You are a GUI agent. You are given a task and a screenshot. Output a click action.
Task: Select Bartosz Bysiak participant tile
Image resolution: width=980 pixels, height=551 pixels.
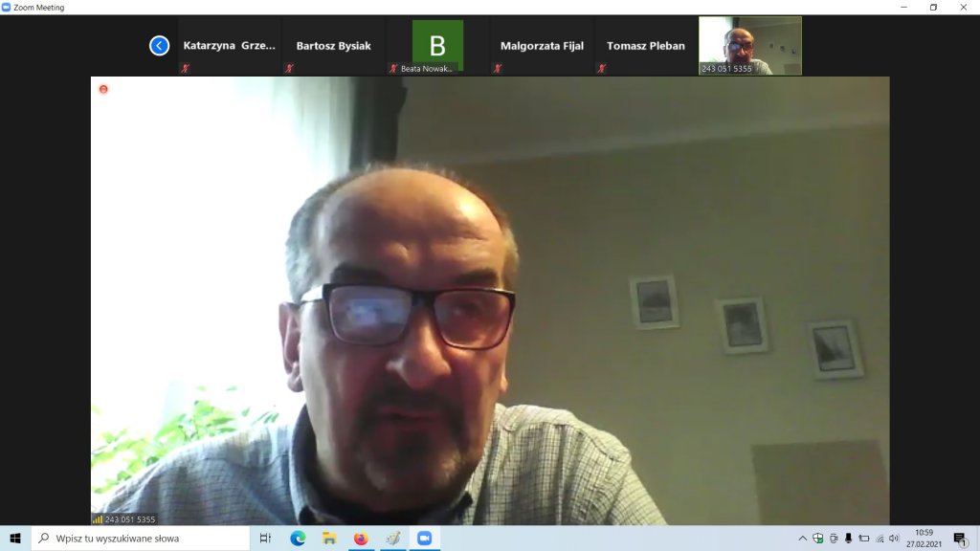coord(334,46)
